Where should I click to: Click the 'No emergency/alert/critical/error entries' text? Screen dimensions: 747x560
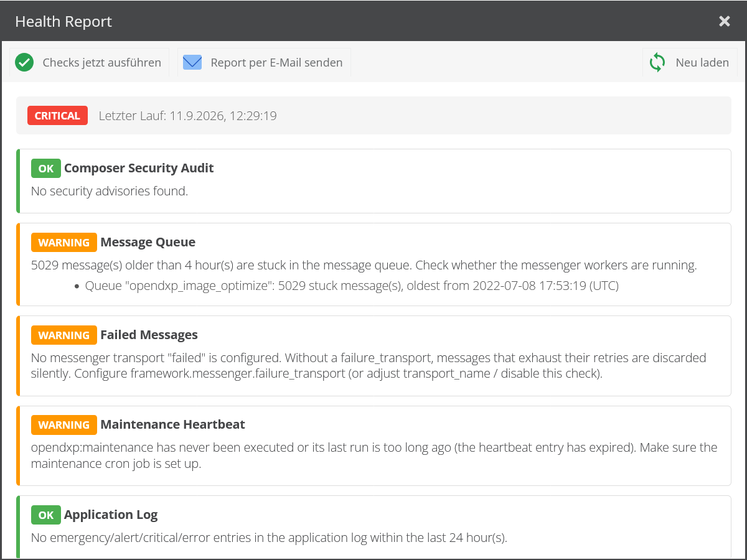tap(269, 538)
